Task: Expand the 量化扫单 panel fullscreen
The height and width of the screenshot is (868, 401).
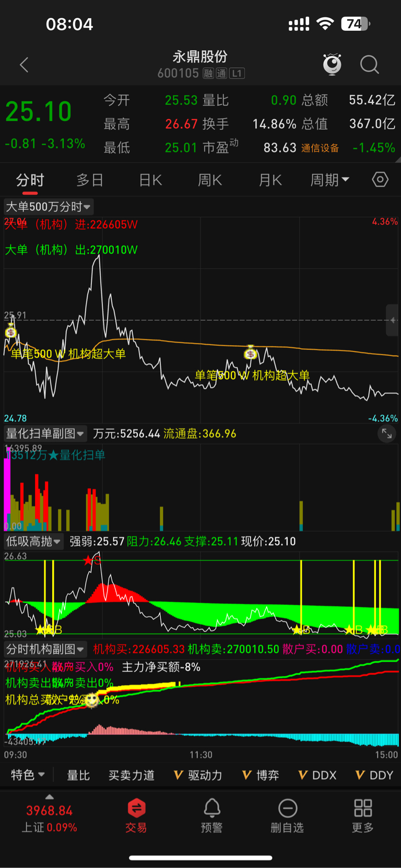Action: point(386,433)
